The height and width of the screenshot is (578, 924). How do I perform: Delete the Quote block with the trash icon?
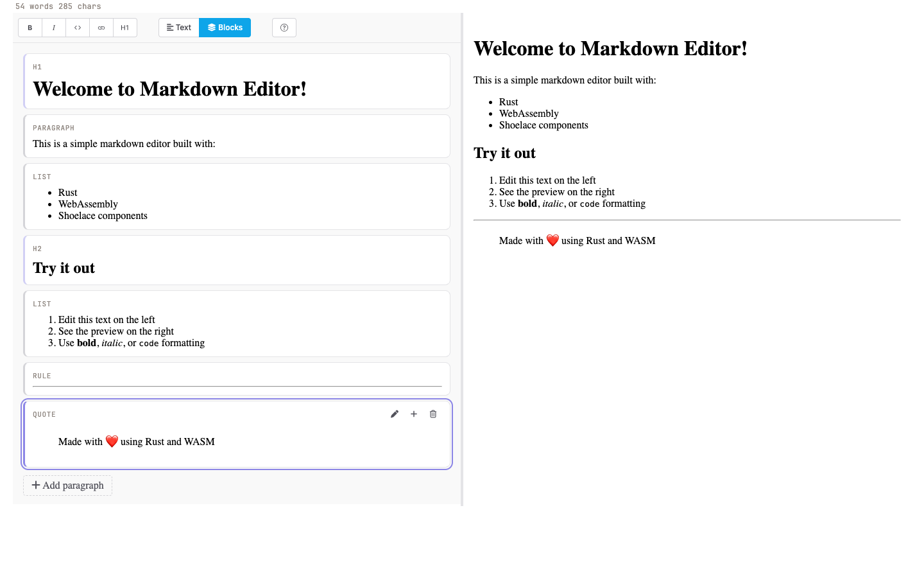(433, 414)
